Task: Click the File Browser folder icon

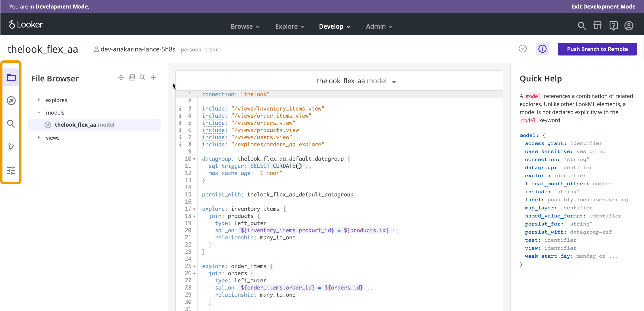Action: [x=11, y=78]
